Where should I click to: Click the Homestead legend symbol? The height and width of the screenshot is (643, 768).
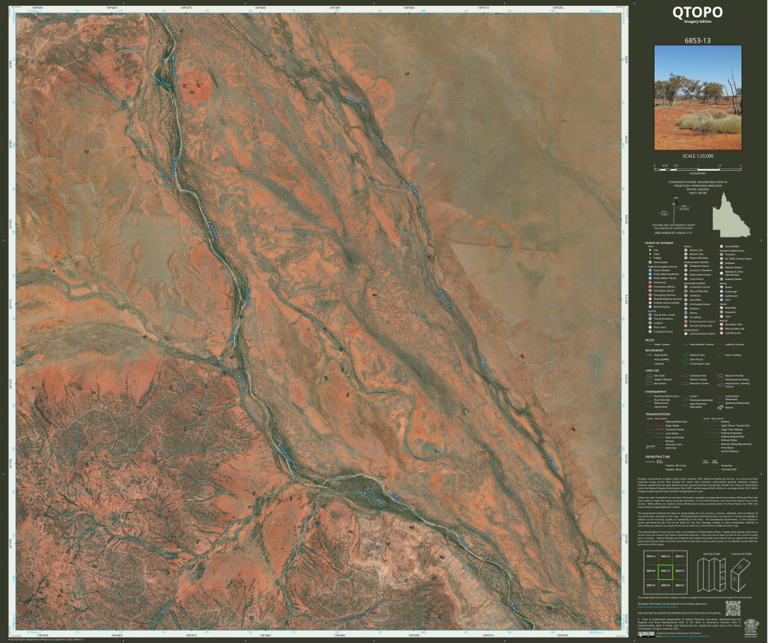(x=650, y=262)
